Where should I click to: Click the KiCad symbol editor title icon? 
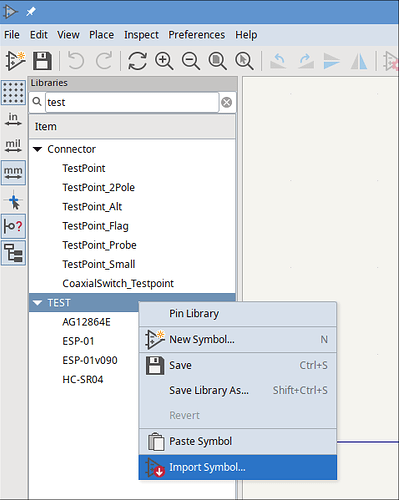(x=10, y=12)
